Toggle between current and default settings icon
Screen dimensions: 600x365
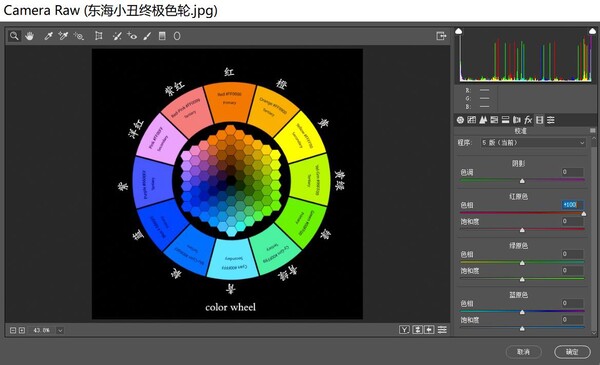point(442,330)
